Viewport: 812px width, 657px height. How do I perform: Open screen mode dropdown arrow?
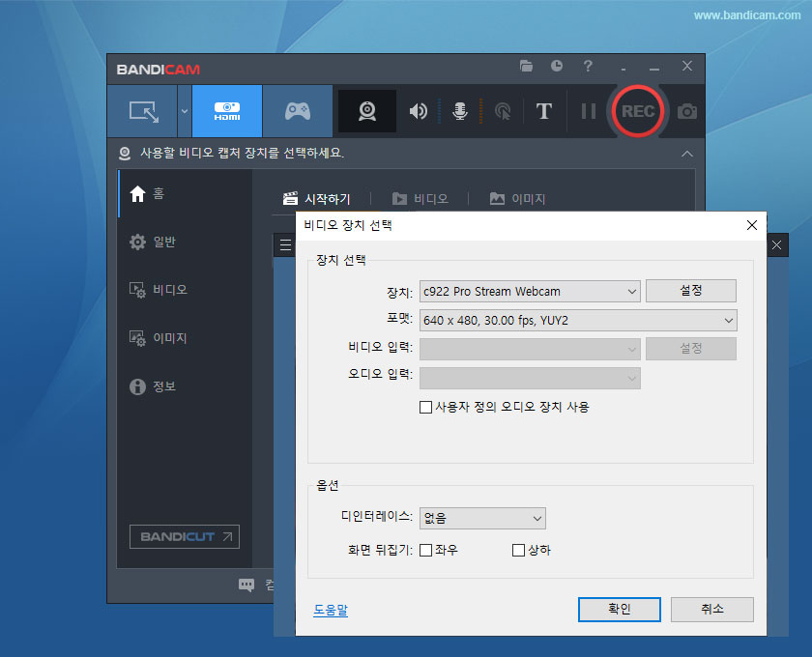[x=185, y=111]
